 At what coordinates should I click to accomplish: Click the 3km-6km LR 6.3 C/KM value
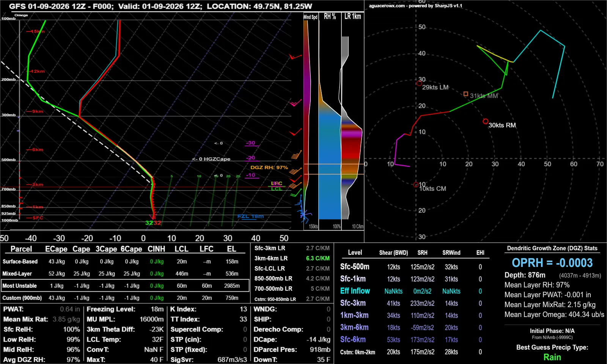click(x=318, y=258)
